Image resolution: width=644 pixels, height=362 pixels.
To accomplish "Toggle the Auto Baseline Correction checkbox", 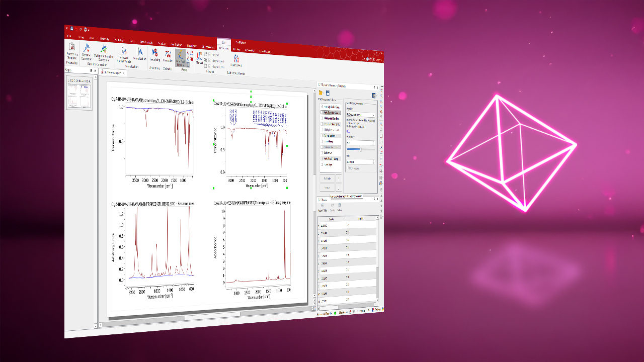I will point(322,113).
